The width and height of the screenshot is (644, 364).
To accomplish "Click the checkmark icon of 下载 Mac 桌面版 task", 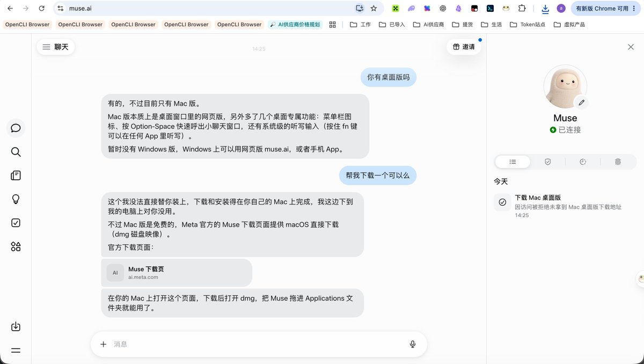I will [x=502, y=202].
